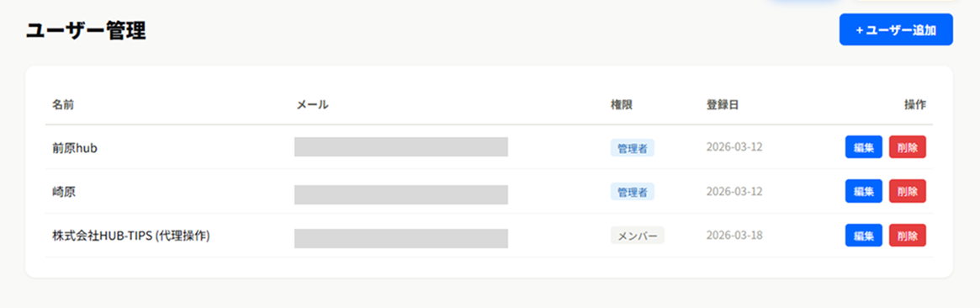The height and width of the screenshot is (308, 980).
Task: Select the 権限 column header
Action: tap(622, 105)
